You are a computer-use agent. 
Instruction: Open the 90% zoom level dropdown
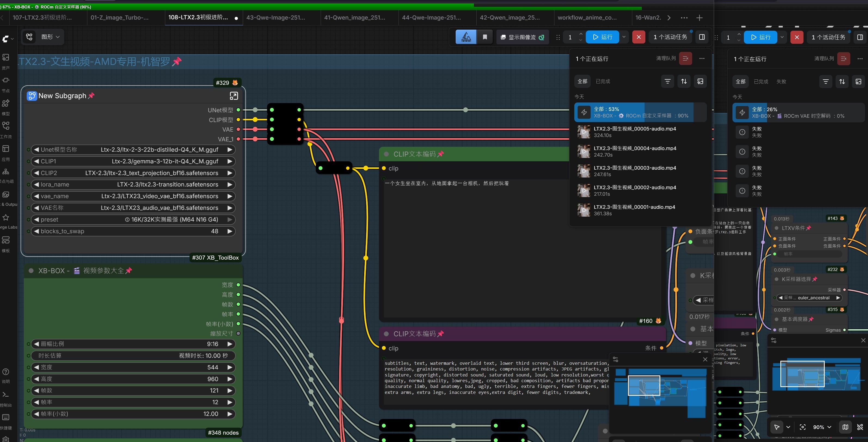point(822,427)
